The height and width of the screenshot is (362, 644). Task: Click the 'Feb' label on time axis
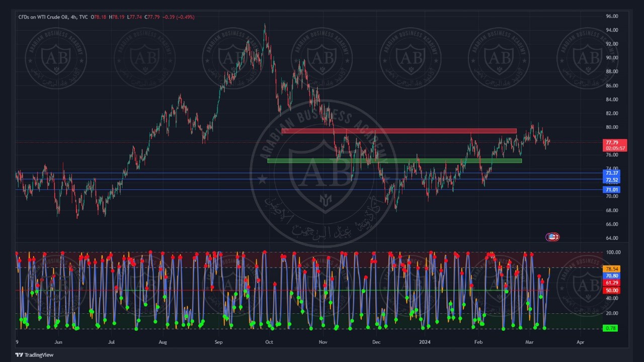coord(478,342)
